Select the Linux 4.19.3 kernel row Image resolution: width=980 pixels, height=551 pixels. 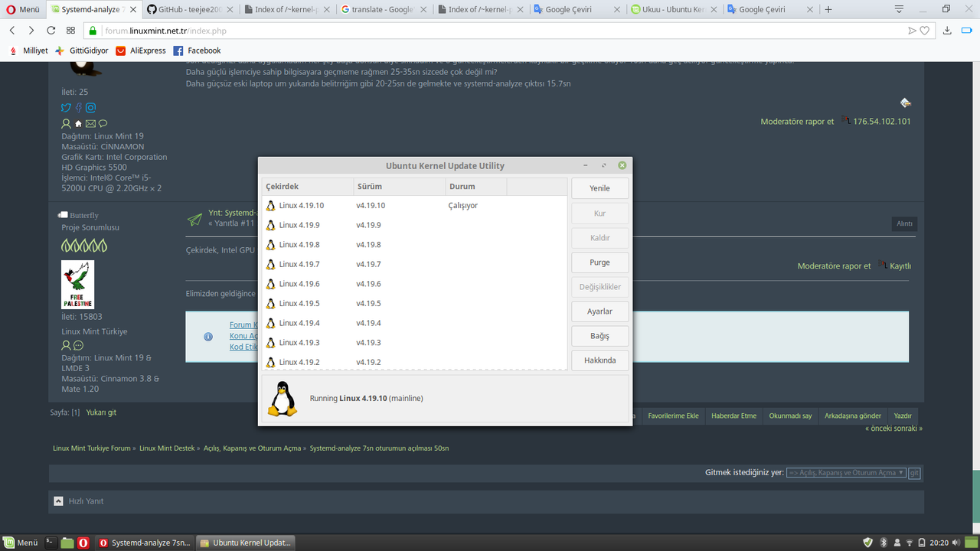coord(414,342)
